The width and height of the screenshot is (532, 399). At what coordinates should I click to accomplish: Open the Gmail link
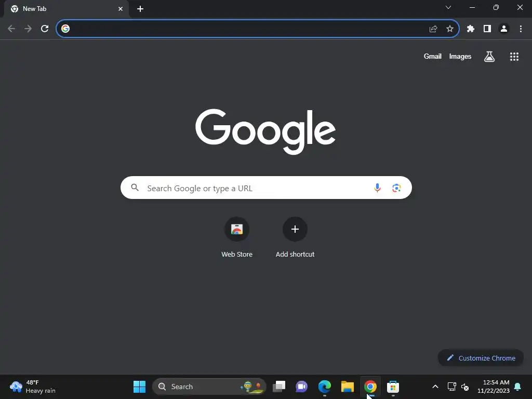432,56
